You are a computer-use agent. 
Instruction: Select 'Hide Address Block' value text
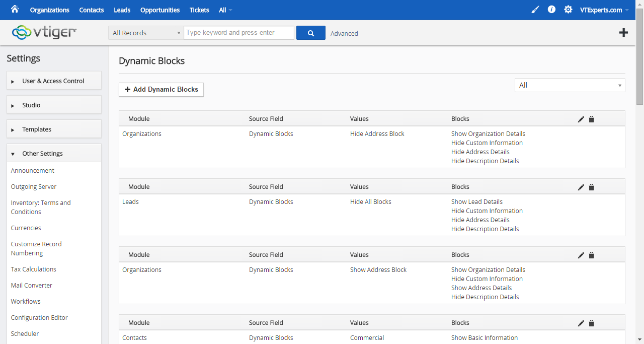(x=377, y=133)
